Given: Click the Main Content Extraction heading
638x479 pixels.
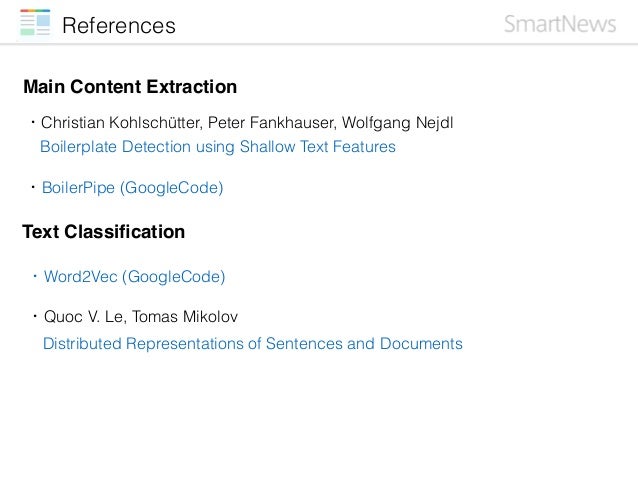Looking at the screenshot, I should tap(130, 87).
